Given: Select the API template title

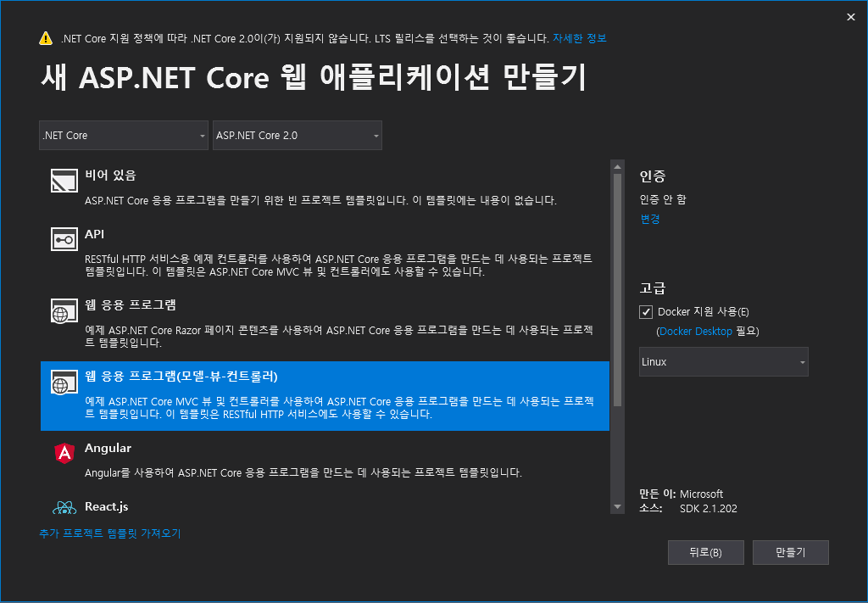Looking at the screenshot, I should (x=94, y=234).
